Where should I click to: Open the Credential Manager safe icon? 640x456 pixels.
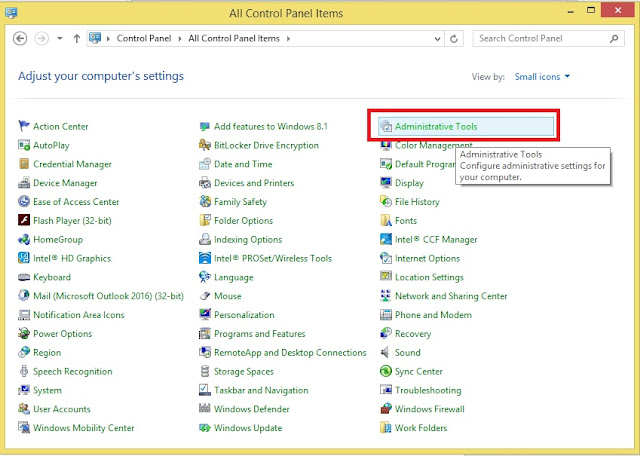tap(24, 164)
